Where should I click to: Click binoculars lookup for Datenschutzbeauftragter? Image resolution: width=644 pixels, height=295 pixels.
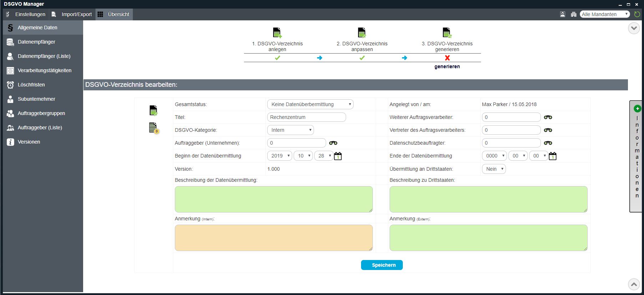coord(548,143)
